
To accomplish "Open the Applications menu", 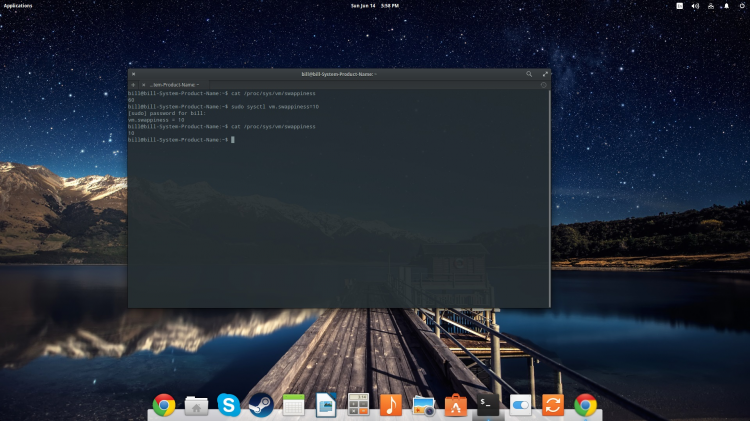I will click(18, 6).
